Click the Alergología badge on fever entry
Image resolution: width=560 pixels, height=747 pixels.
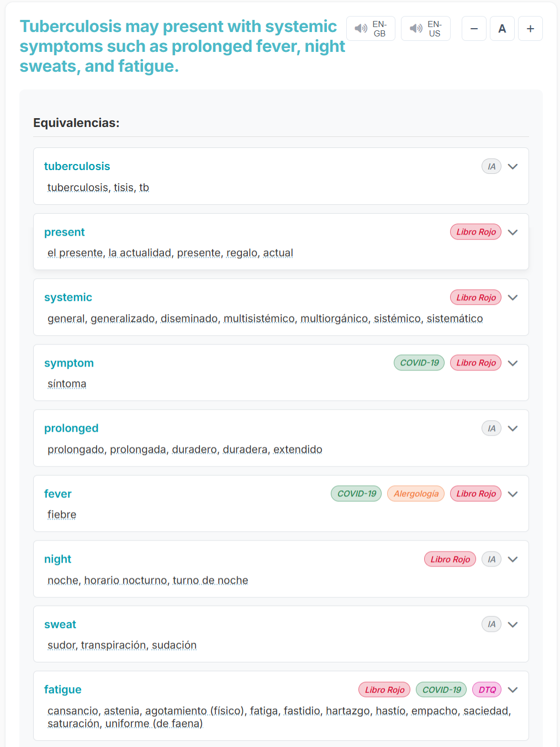pyautogui.click(x=416, y=494)
